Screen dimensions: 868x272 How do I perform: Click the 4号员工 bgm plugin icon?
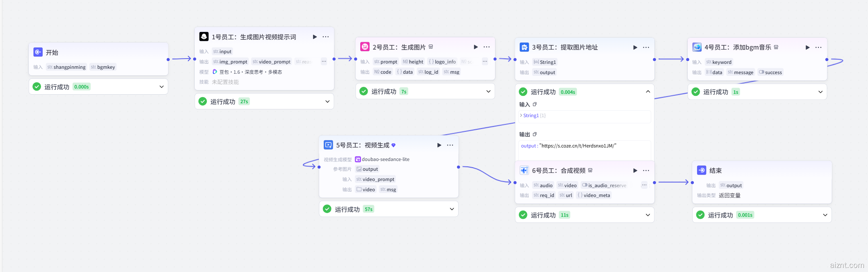coord(697,47)
